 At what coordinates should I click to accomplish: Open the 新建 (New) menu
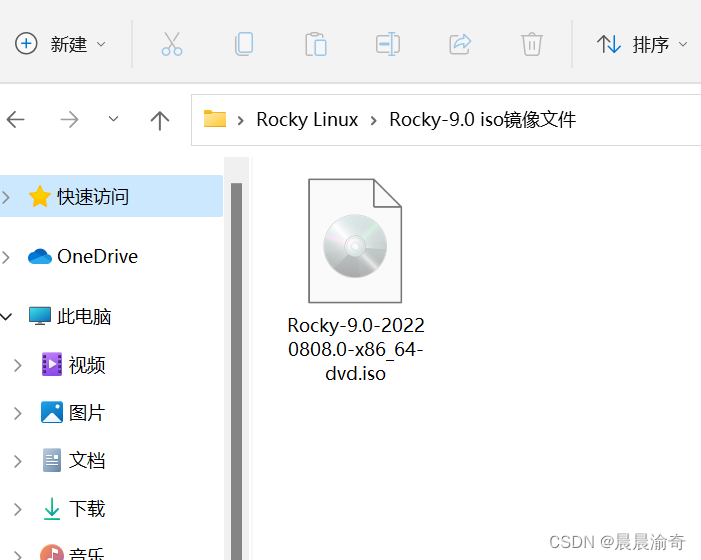pos(61,44)
